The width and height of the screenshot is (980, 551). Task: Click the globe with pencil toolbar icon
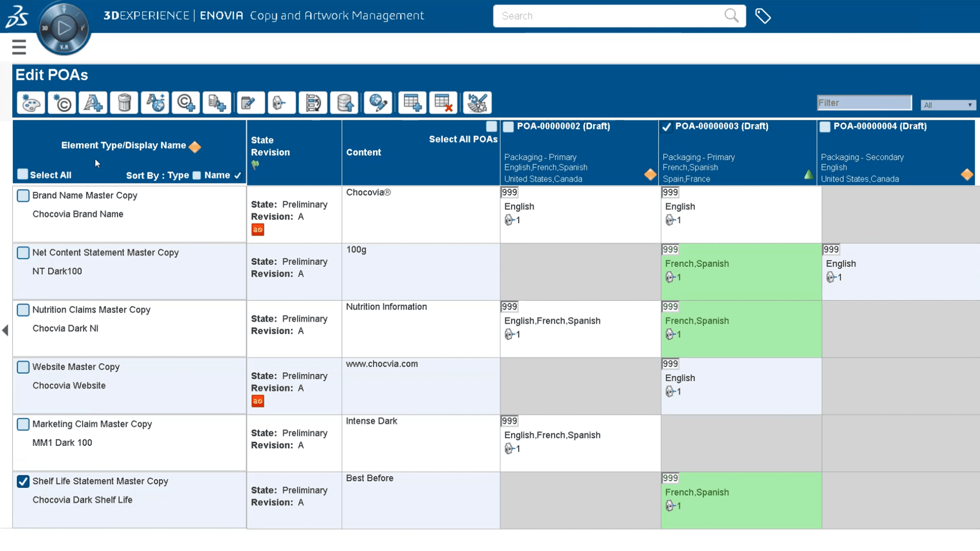(378, 103)
